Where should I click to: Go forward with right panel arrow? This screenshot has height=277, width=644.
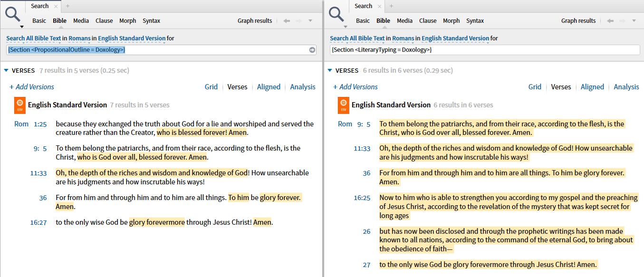tap(622, 21)
